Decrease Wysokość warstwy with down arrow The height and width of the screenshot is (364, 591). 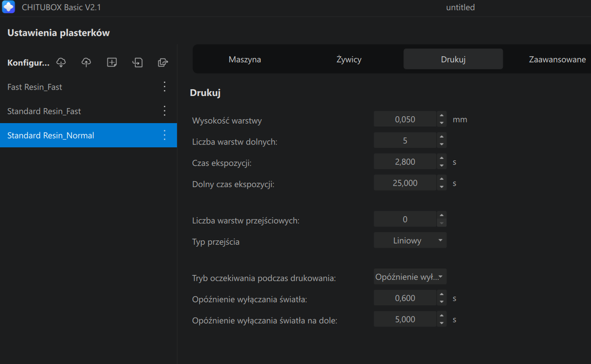point(441,123)
